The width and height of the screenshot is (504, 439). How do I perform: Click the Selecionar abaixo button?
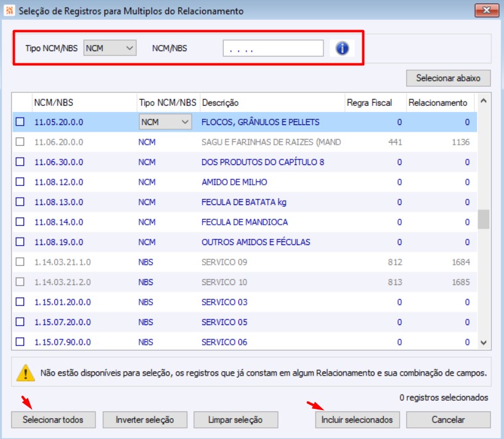click(x=448, y=78)
